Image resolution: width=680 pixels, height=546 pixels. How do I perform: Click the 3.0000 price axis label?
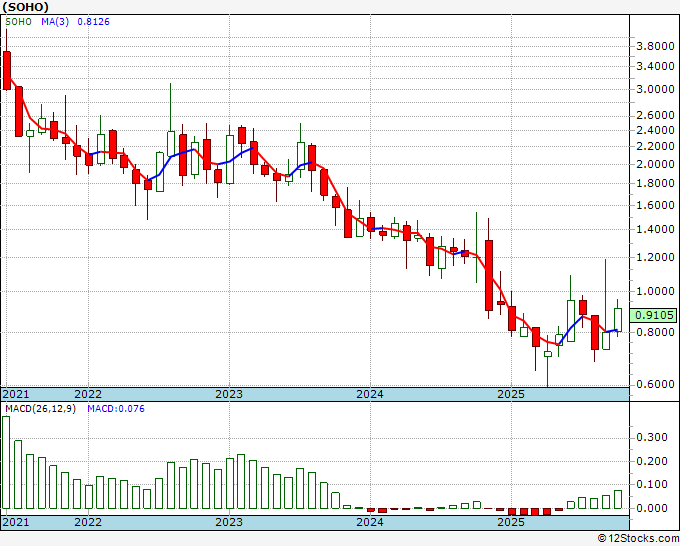coord(655,89)
